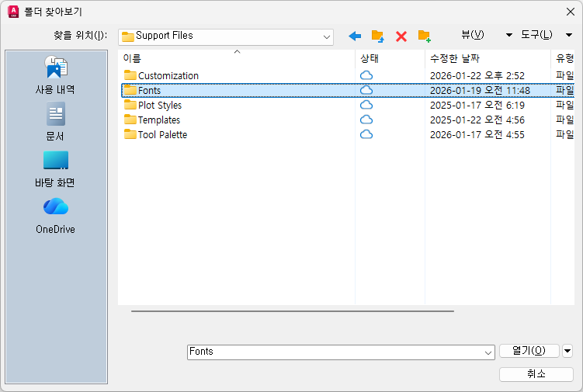This screenshot has width=583, height=392.
Task: Click the blue Back arrow icon
Action: tap(355, 36)
